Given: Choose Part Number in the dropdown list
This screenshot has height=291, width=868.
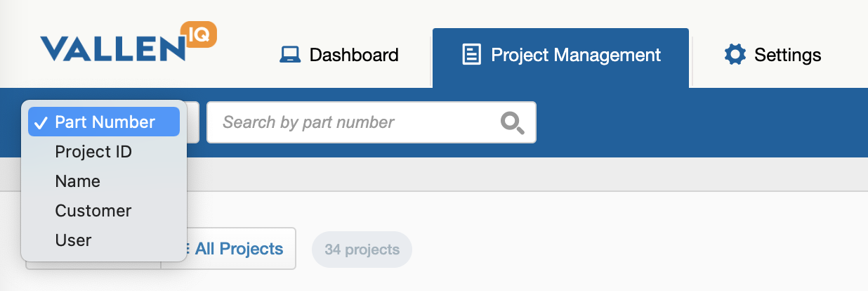Looking at the screenshot, I should pos(105,122).
